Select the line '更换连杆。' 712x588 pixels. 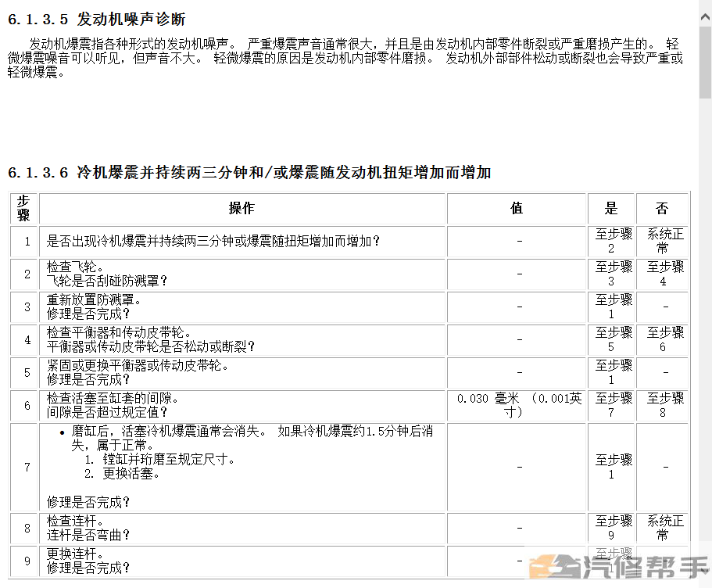click(75, 554)
